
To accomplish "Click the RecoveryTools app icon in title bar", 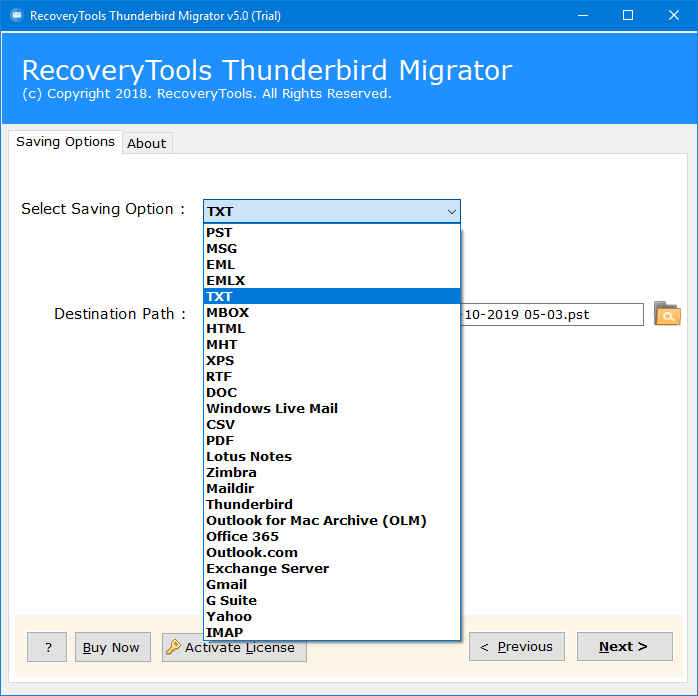I will (x=16, y=16).
